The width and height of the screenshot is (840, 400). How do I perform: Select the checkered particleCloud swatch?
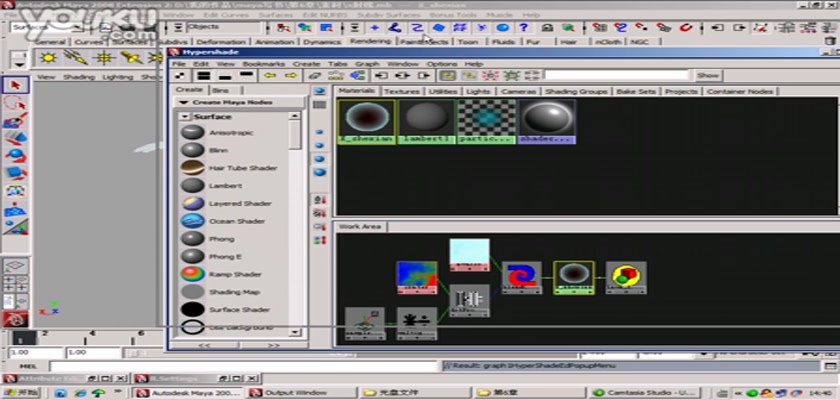486,122
